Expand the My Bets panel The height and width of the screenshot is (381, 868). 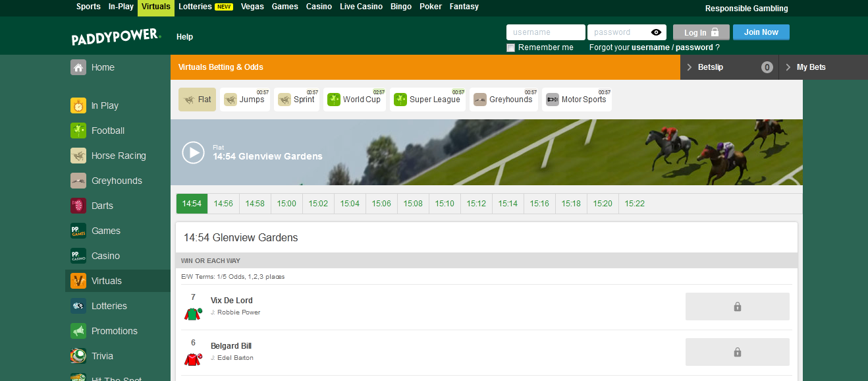click(823, 67)
